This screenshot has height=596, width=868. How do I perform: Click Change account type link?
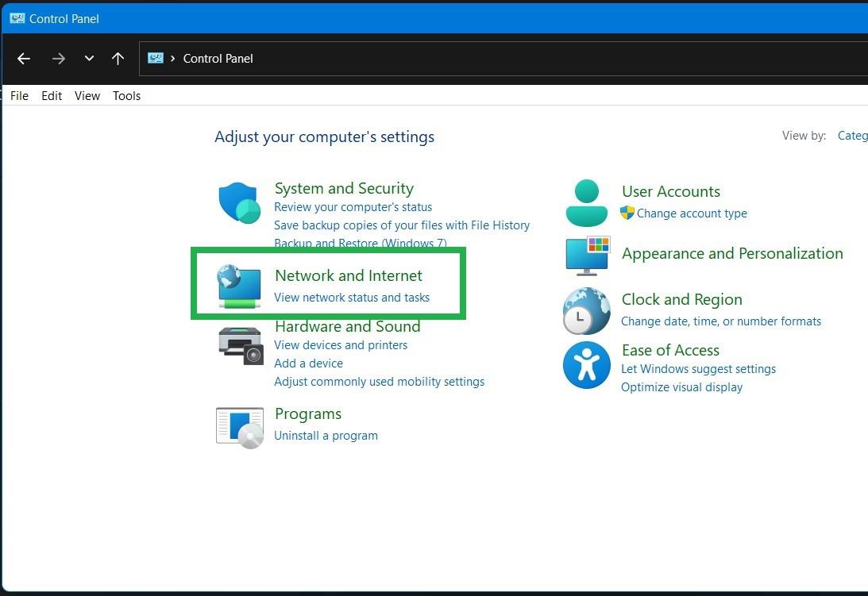tap(692, 213)
